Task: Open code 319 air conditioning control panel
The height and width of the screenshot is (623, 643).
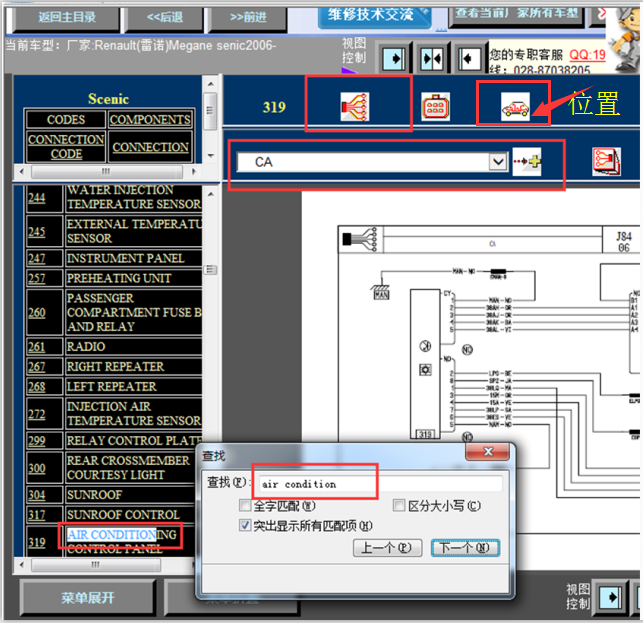Action: pos(36,542)
